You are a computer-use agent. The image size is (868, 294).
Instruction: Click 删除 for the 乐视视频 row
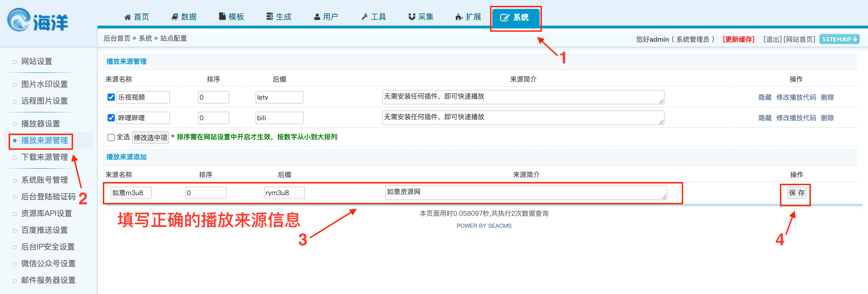pos(827,97)
